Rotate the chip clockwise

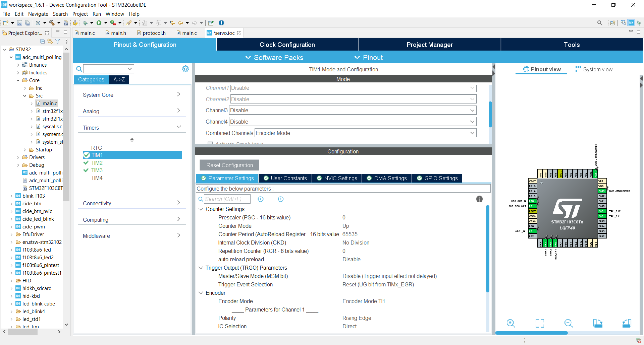598,323
